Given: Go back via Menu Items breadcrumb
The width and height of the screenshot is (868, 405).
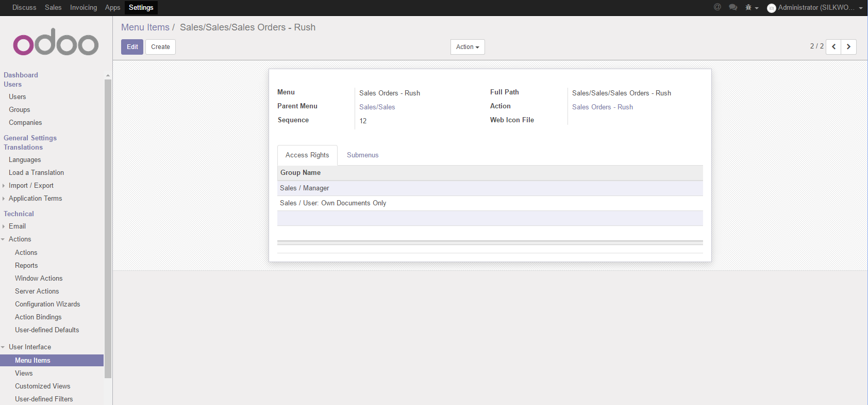Looking at the screenshot, I should 145,27.
